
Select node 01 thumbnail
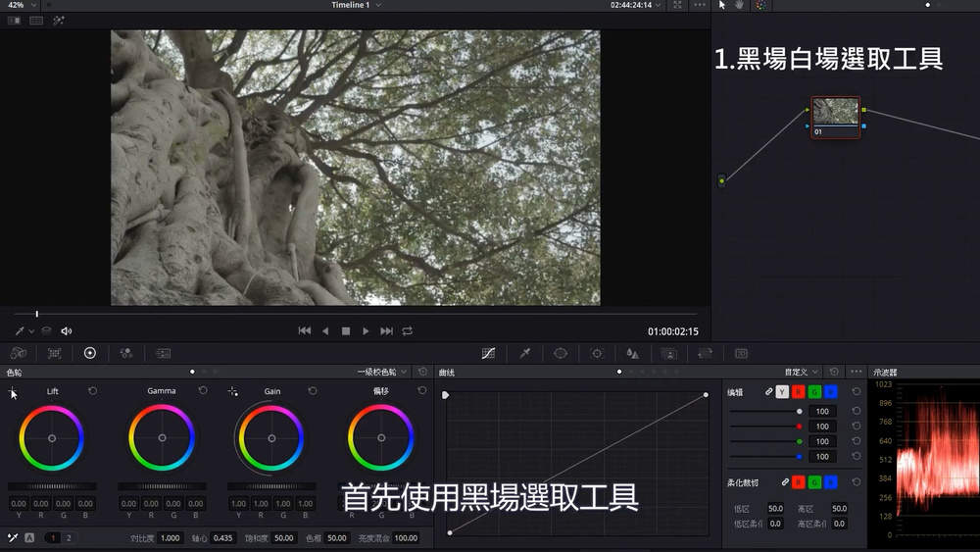click(836, 118)
